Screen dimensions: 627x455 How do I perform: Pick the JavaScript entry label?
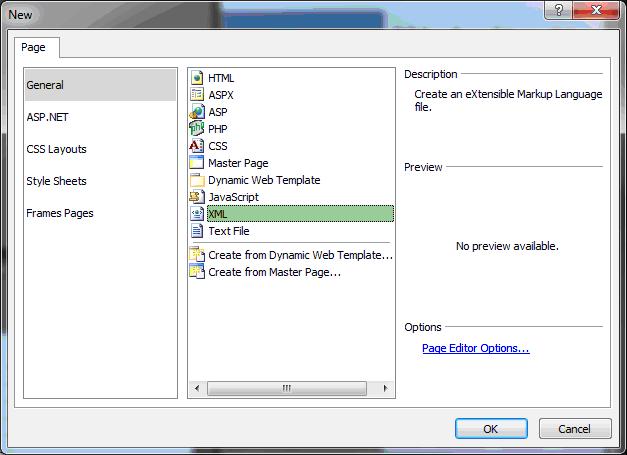pyautogui.click(x=234, y=197)
